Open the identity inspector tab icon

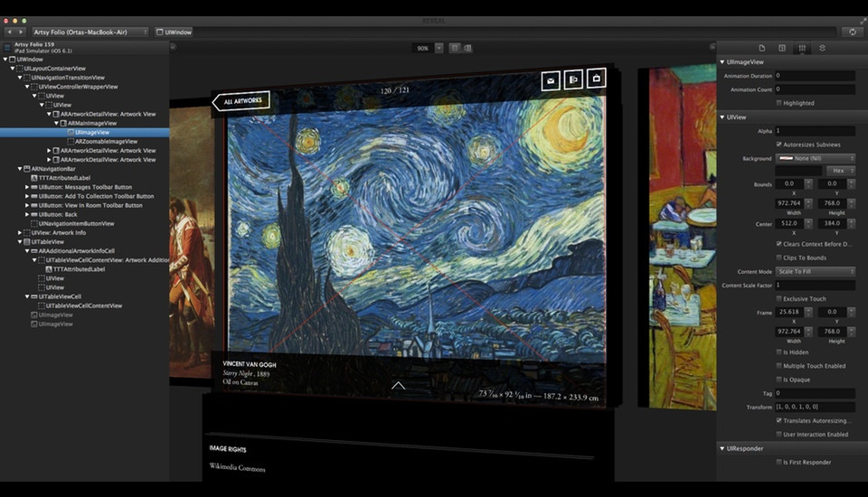[x=781, y=48]
